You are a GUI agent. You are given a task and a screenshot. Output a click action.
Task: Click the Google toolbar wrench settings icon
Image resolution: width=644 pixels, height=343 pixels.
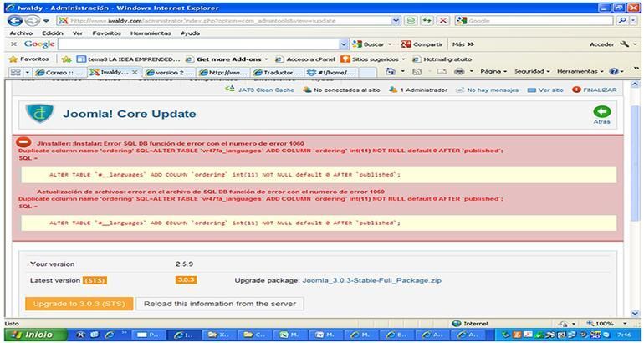tap(625, 44)
